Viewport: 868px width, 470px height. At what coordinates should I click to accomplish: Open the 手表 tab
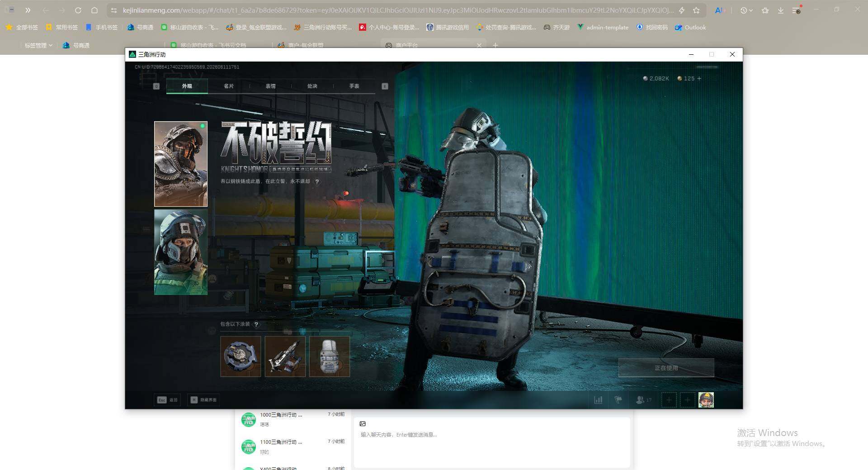(x=354, y=86)
